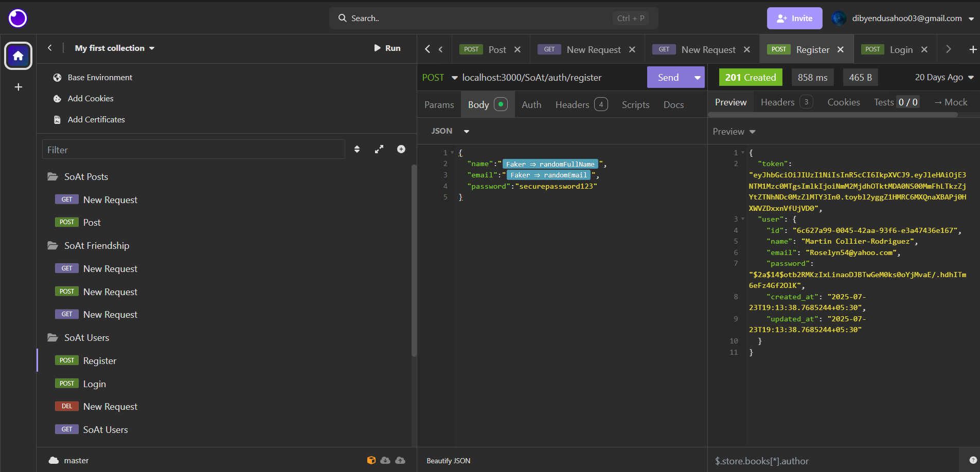Screen dimensions: 980x472
Task: Click the help icon at bottom right
Action: 973,460
